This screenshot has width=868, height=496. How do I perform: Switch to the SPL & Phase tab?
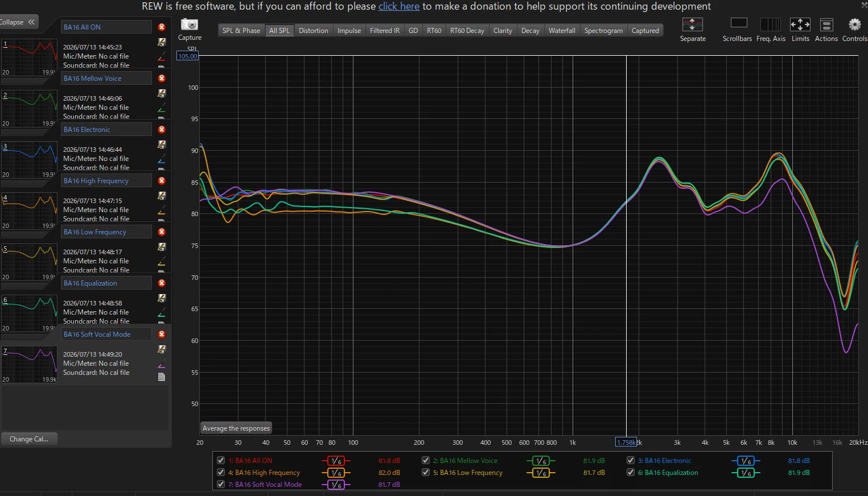[x=241, y=31]
